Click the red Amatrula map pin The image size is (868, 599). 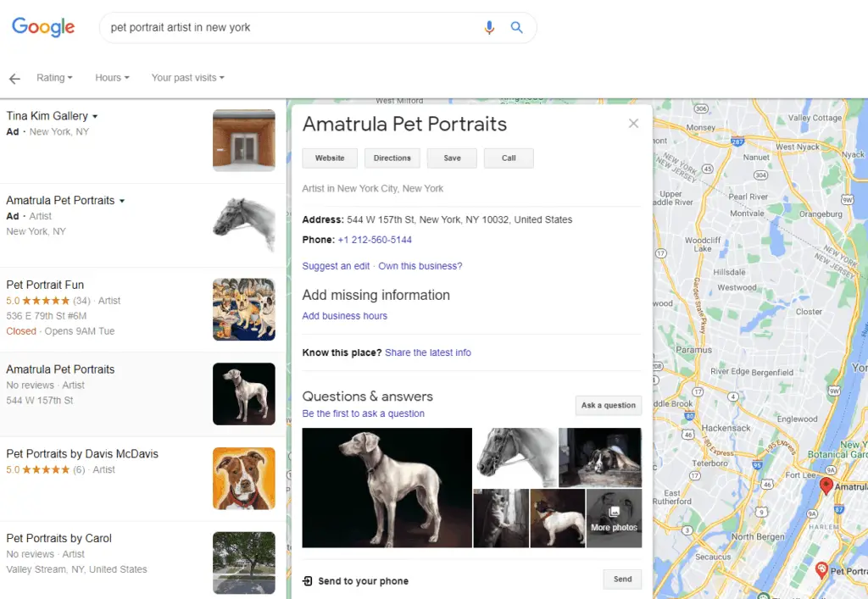[826, 485]
